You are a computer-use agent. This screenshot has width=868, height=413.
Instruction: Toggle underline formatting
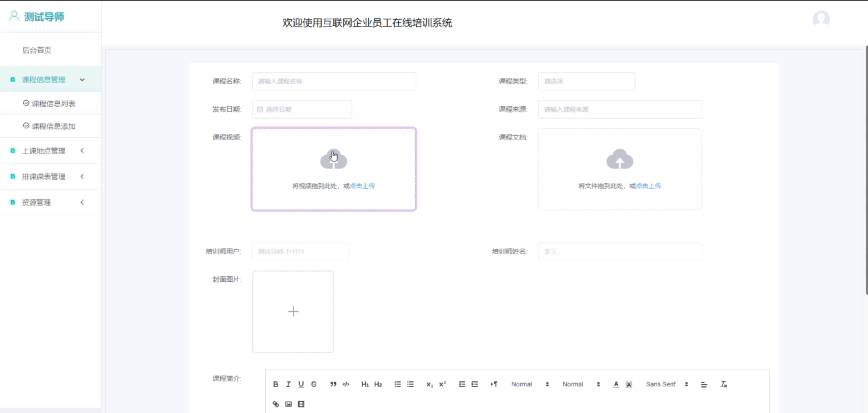coord(301,384)
